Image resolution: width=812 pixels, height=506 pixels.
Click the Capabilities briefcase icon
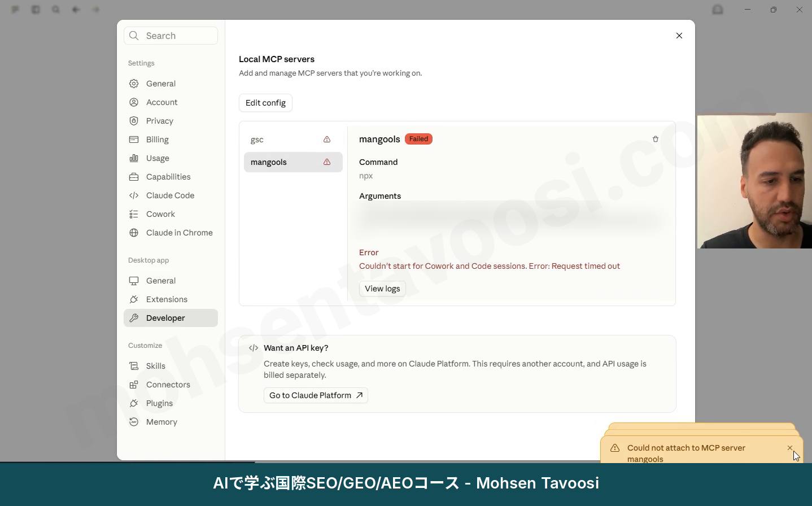pyautogui.click(x=134, y=177)
